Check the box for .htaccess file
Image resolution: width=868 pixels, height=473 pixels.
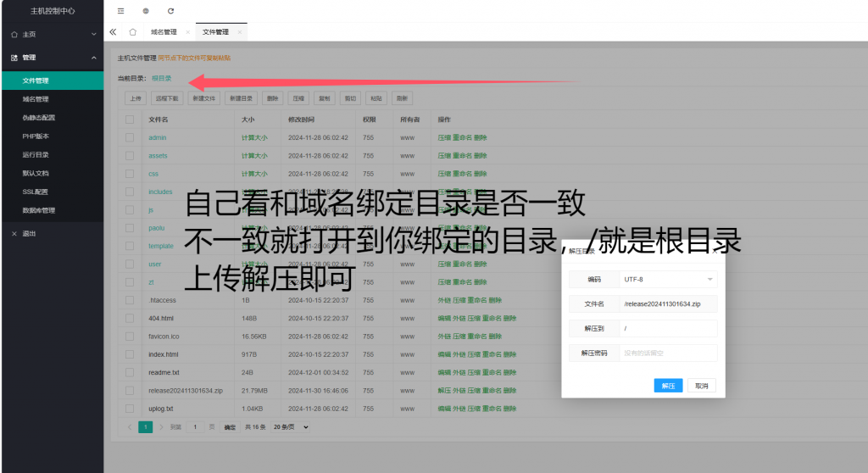(x=130, y=300)
